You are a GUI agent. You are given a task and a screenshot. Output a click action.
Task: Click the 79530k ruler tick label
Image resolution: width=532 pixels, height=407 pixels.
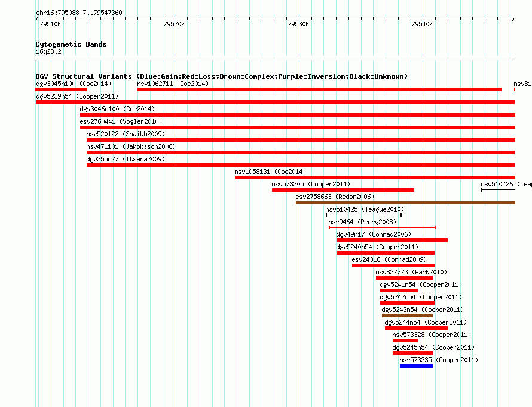298,24
